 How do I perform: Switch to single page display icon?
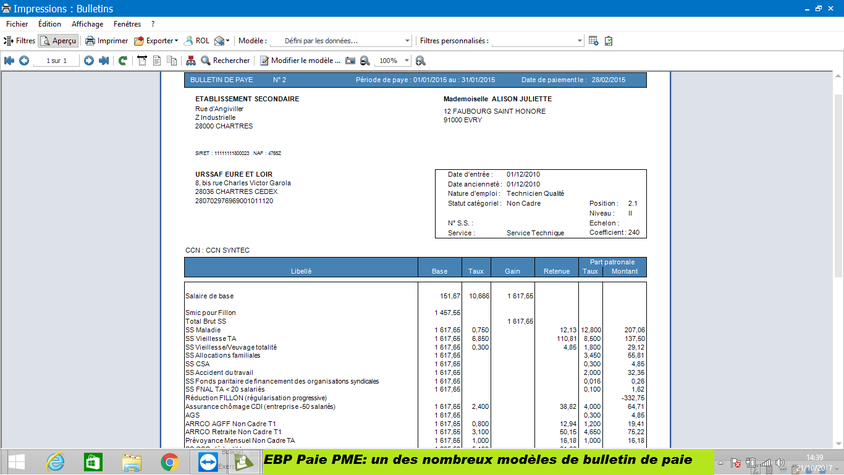pos(157,61)
